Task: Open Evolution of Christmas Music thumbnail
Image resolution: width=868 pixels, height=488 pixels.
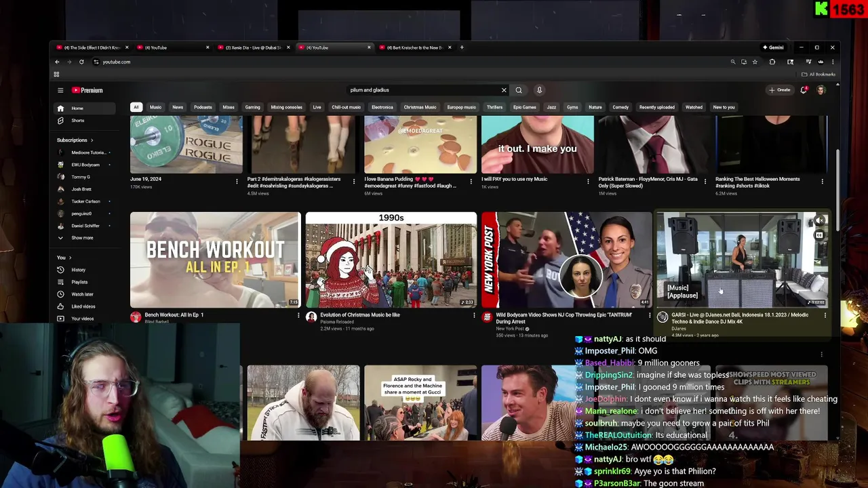Action: (391, 260)
